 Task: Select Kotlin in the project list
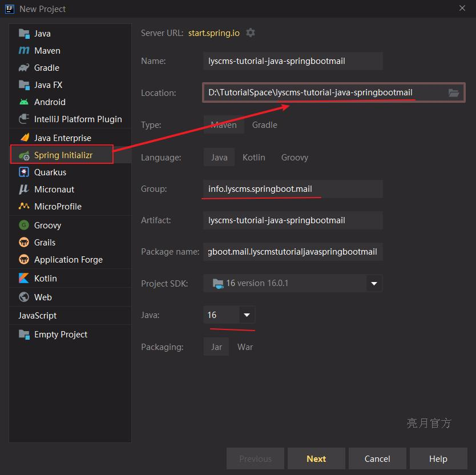pos(70,278)
